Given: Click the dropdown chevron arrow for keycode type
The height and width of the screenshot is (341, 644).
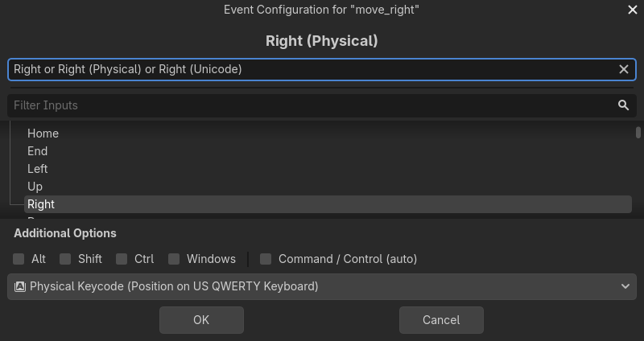Looking at the screenshot, I should (x=626, y=286).
